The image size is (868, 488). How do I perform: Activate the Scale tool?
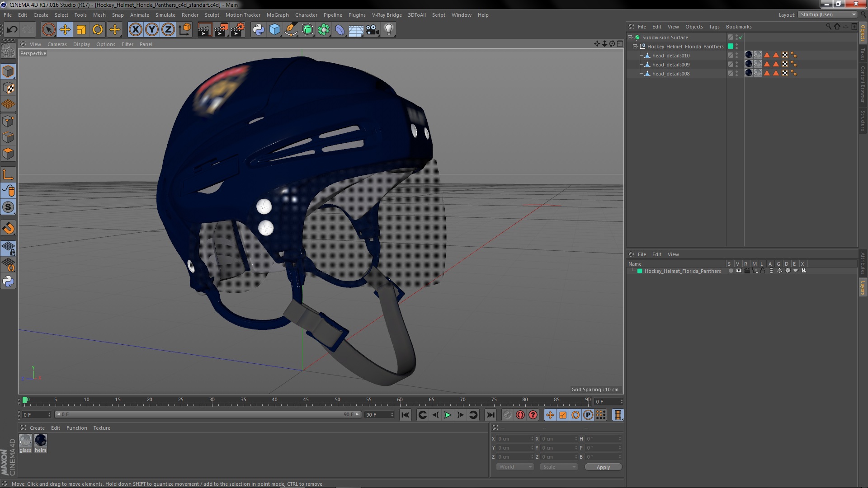click(x=81, y=30)
